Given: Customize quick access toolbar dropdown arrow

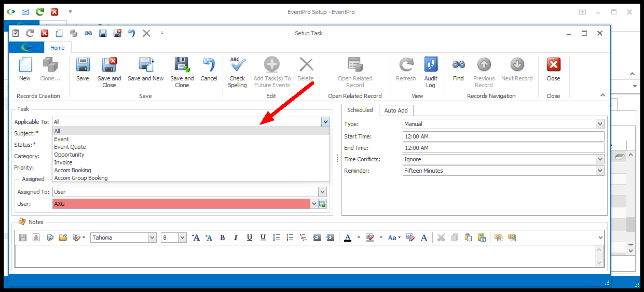Looking at the screenshot, I should pos(162,33).
